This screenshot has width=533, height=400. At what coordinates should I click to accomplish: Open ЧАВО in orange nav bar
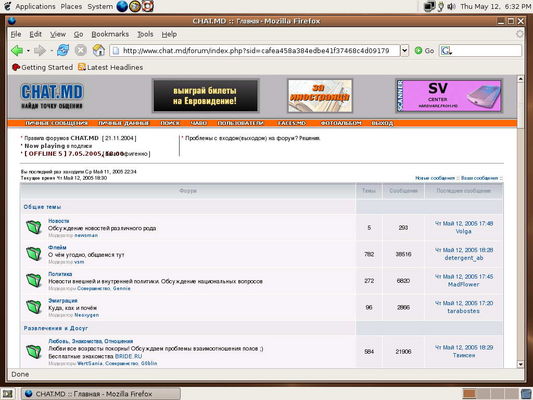tap(199, 123)
